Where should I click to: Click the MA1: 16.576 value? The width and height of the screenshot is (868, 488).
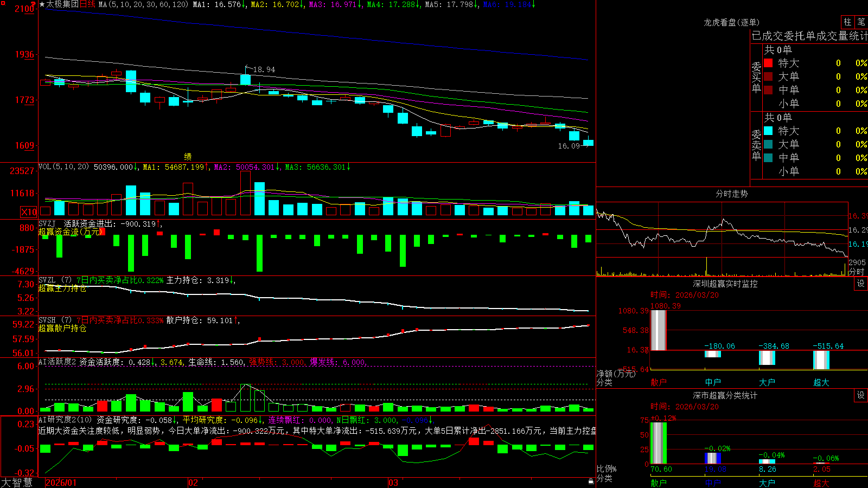[x=218, y=4]
